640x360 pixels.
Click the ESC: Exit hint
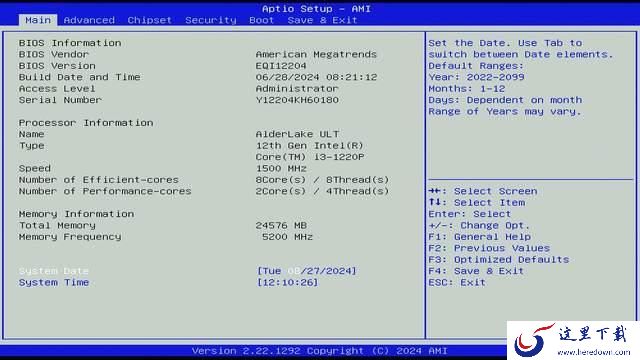tap(457, 282)
